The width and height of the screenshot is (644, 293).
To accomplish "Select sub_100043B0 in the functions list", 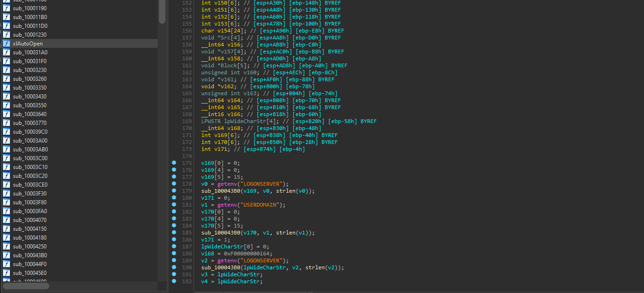I will click(x=30, y=255).
